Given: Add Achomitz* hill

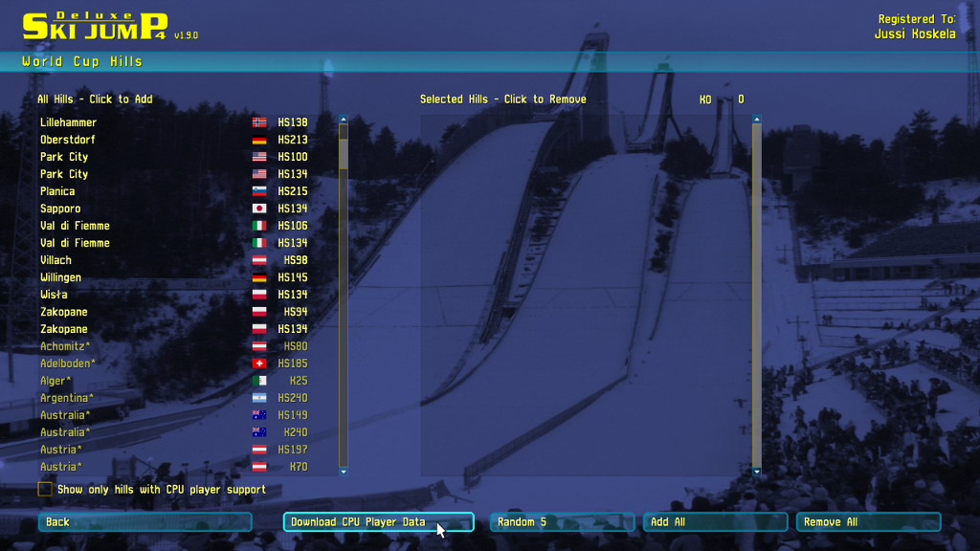Looking at the screenshot, I should (x=174, y=346).
